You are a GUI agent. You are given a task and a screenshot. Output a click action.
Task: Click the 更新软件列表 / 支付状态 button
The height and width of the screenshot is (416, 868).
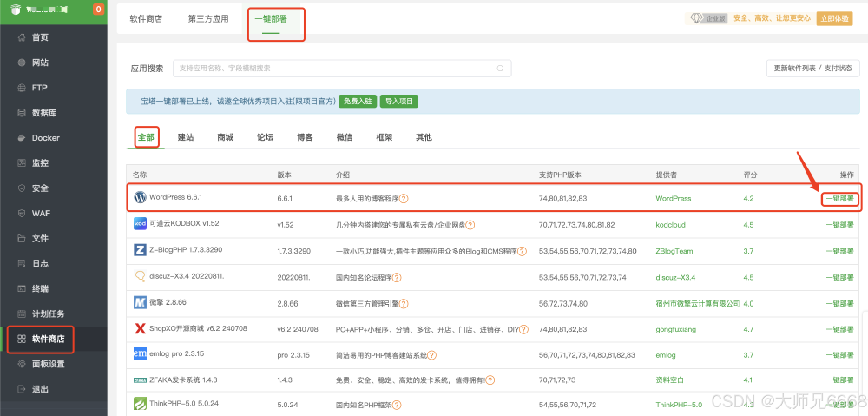click(812, 69)
